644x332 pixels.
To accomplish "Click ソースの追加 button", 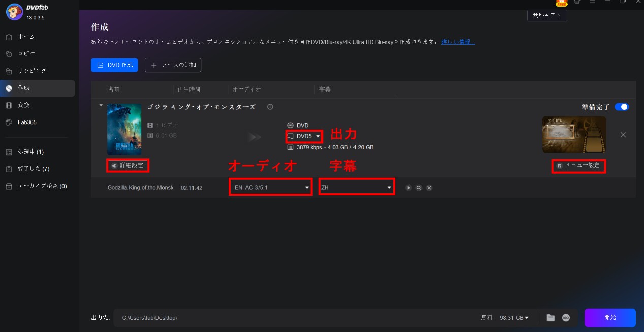I will (x=173, y=65).
